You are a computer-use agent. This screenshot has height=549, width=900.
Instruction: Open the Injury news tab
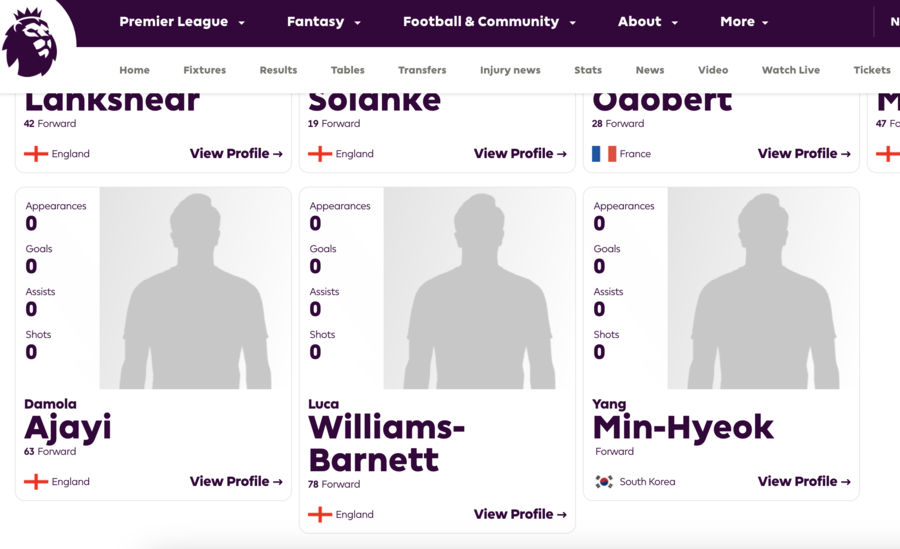[x=510, y=70]
